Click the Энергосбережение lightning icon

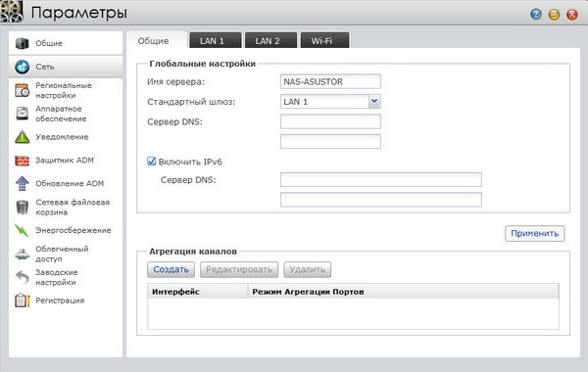point(22,230)
